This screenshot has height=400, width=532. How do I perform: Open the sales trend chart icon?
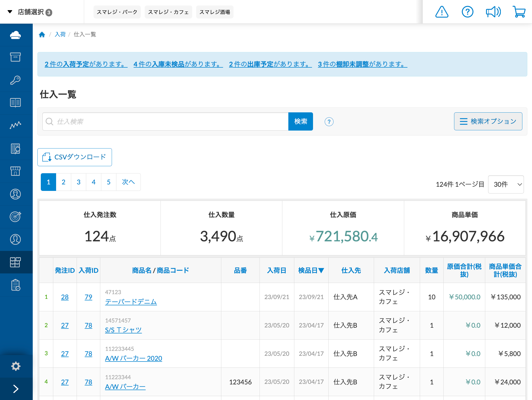[x=16, y=125]
